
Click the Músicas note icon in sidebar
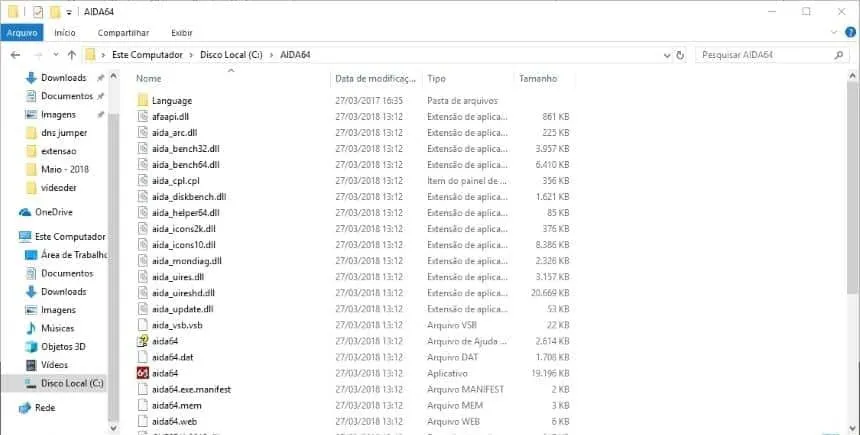(x=31, y=328)
